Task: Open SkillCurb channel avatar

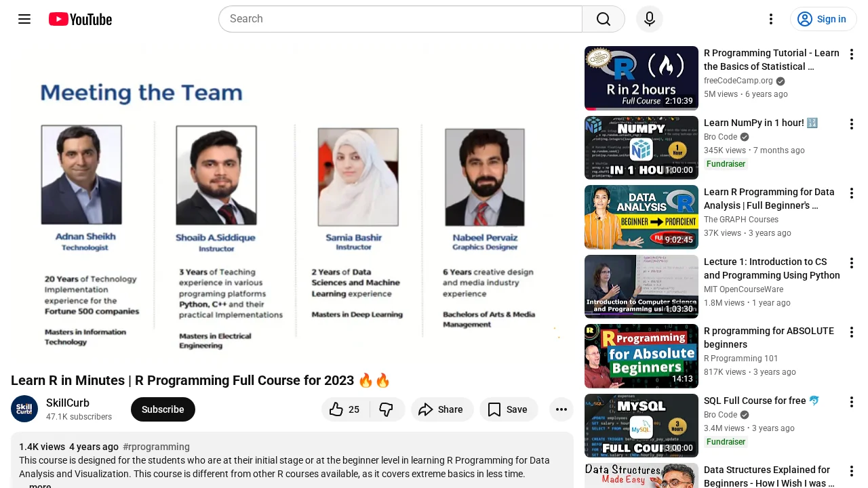Action: 24,409
